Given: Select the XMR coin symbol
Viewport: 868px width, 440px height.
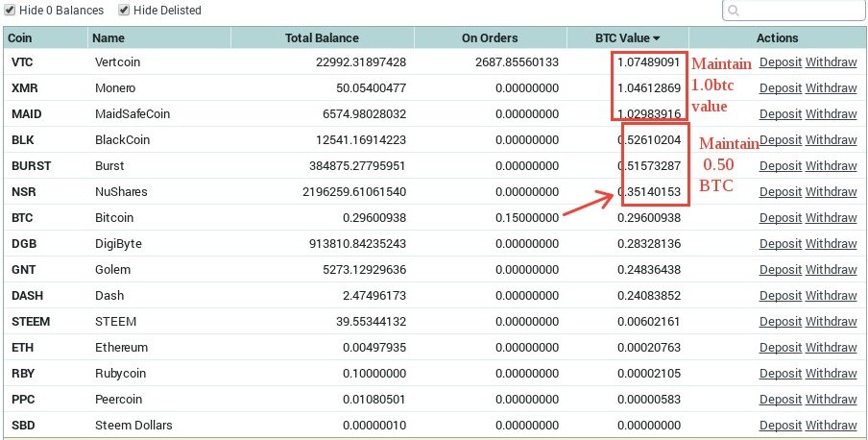Looking at the screenshot, I should (x=25, y=88).
